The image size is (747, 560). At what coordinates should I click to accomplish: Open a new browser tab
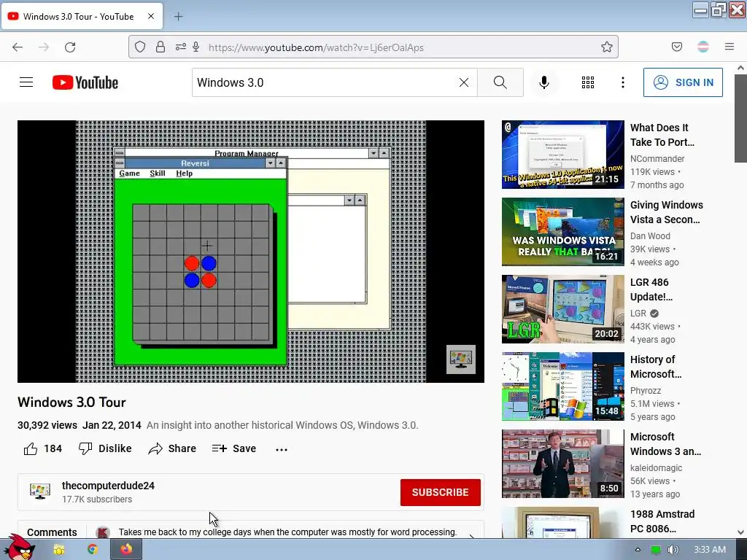[178, 17]
